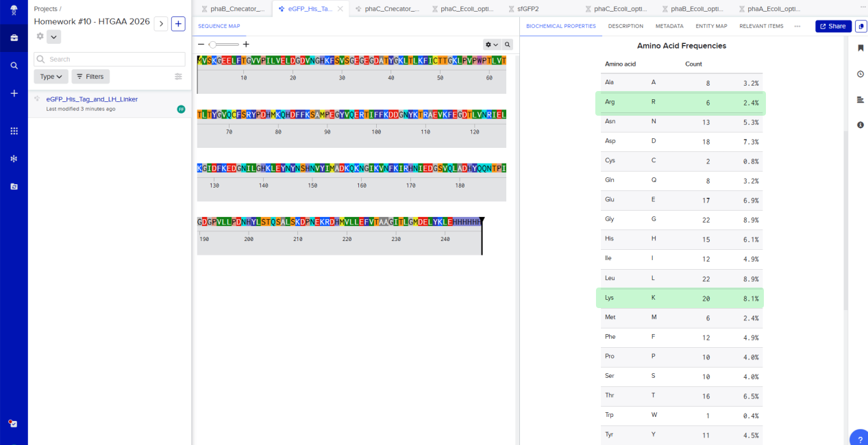Open the notifications icon at sidebar bottom
The width and height of the screenshot is (868, 445).
coord(13,423)
